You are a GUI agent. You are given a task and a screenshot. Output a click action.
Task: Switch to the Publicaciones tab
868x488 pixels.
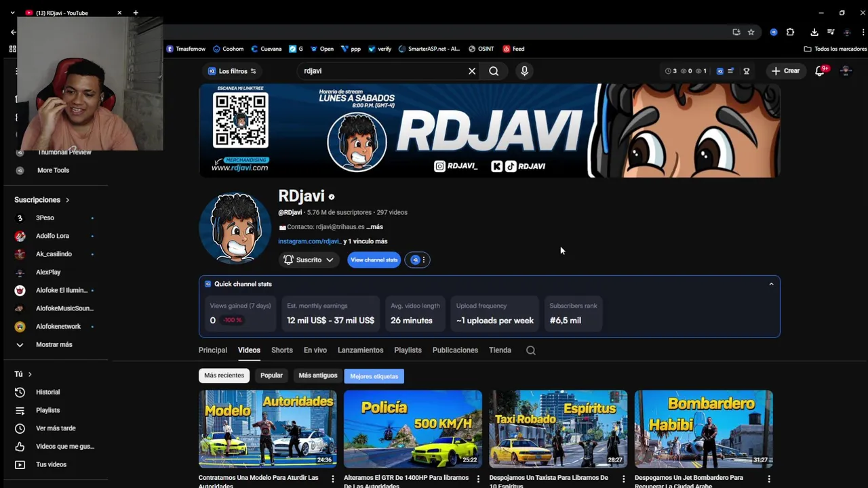click(455, 350)
